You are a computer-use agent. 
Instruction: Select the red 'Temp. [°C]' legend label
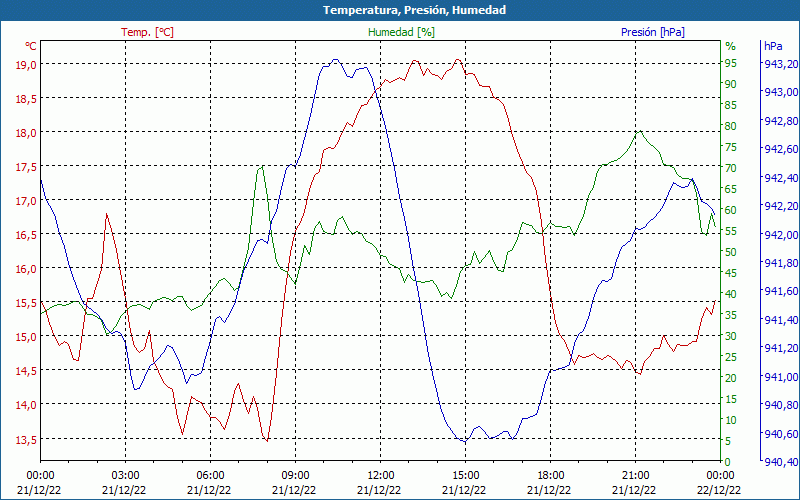[147, 32]
